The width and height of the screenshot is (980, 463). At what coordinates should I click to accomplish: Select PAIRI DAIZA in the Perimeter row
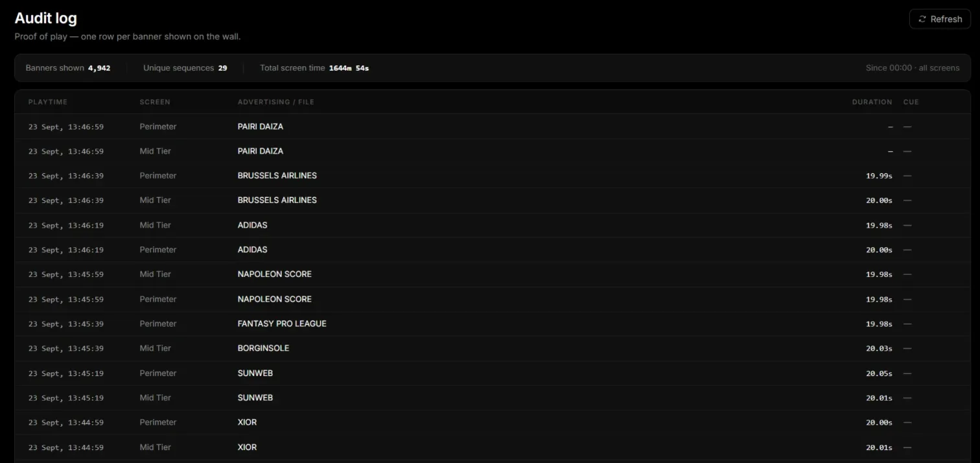[x=261, y=126]
